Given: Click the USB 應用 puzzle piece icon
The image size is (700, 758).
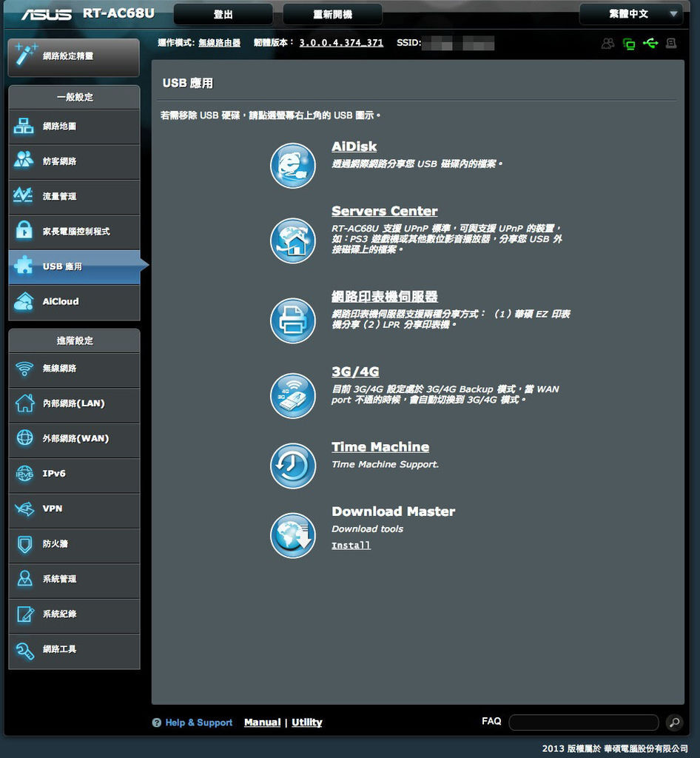Looking at the screenshot, I should pos(23,266).
